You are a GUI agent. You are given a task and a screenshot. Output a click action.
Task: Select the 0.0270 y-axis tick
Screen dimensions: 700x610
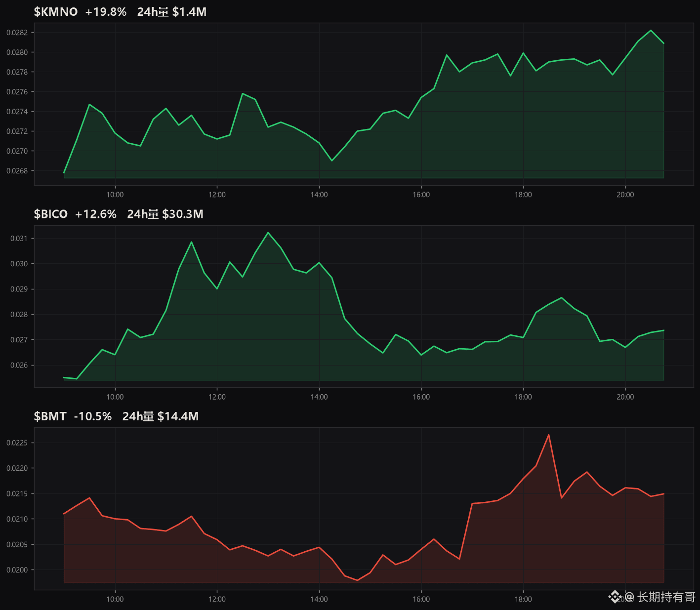17,151
